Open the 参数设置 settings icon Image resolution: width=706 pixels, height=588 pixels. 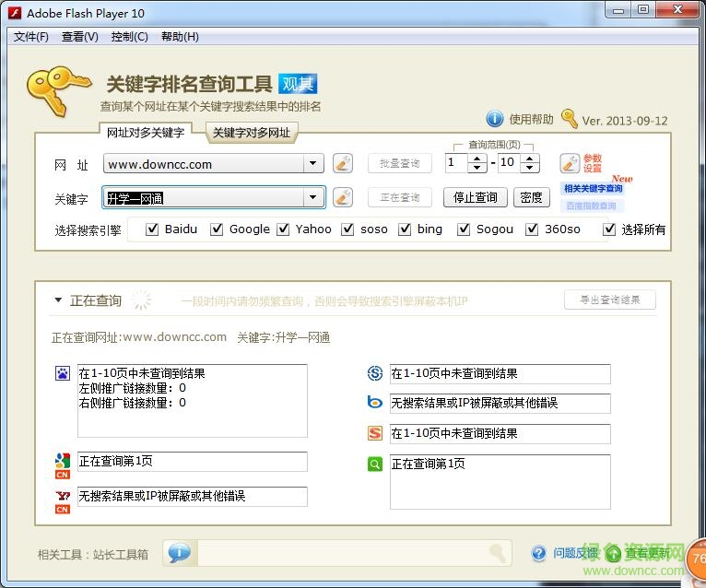click(570, 163)
